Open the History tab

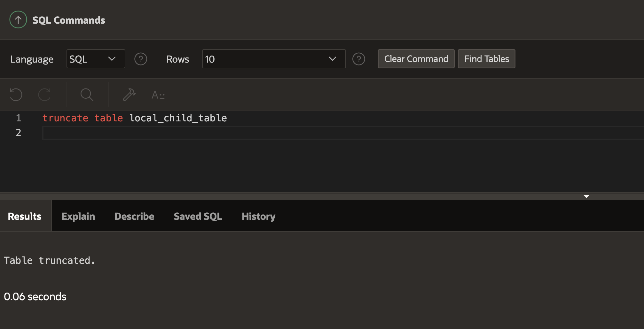pos(258,216)
